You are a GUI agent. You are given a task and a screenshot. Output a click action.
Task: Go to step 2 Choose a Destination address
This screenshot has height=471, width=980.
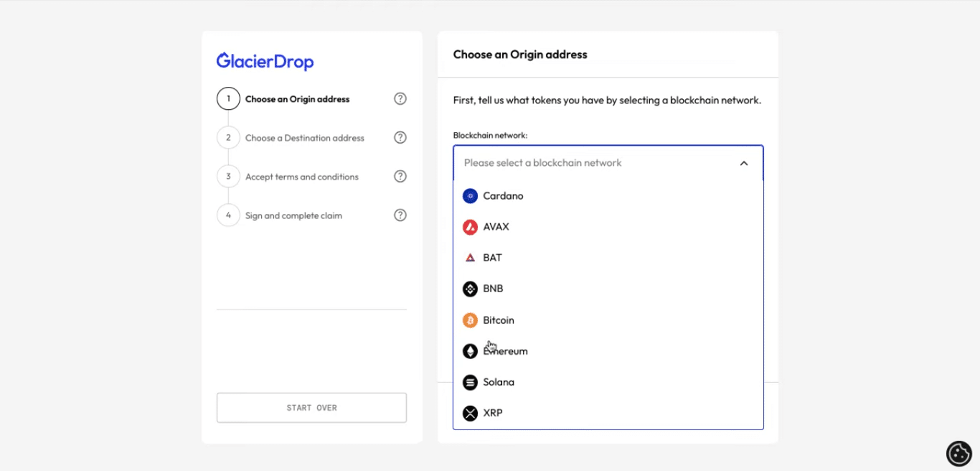coord(305,138)
